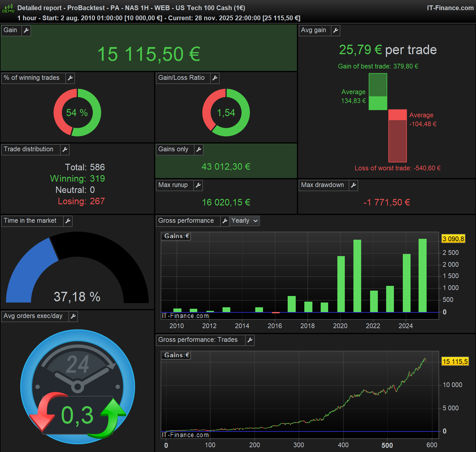This screenshot has height=452, width=476.
Task: Click the IT-Finance.com watermark in yearly chart
Action: [185, 316]
